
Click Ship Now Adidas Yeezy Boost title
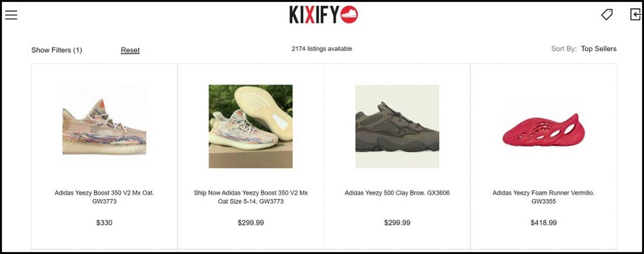251,197
